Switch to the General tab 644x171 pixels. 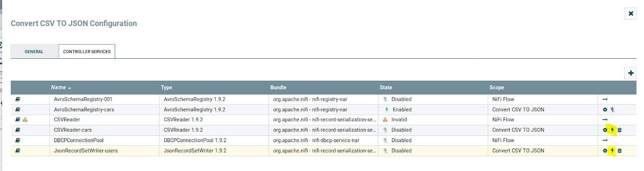(34, 51)
